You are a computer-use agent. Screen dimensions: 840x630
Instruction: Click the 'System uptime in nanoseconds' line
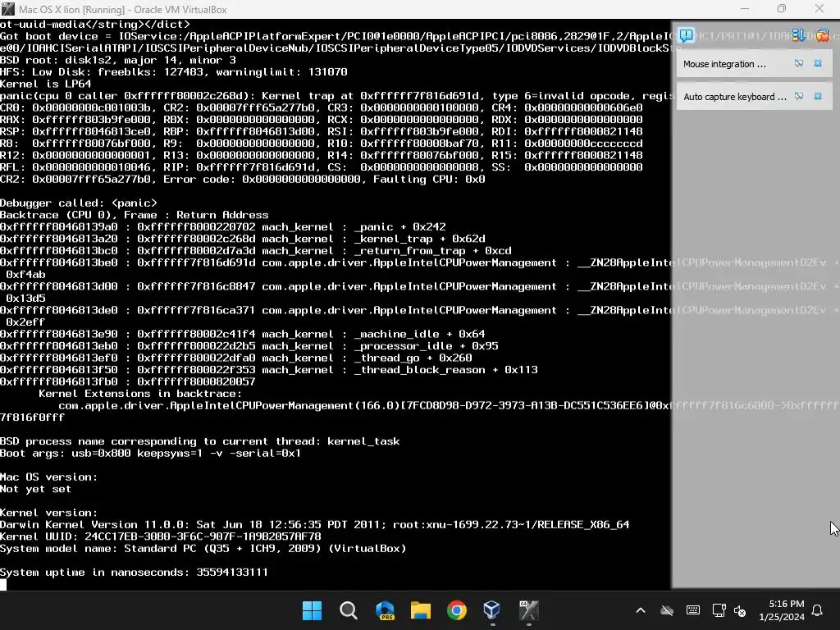(x=134, y=572)
